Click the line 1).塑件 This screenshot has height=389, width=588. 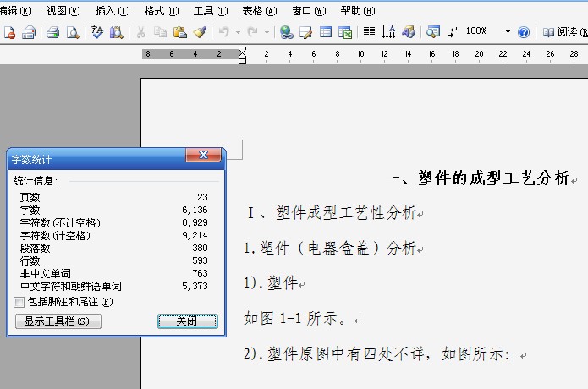271,283
